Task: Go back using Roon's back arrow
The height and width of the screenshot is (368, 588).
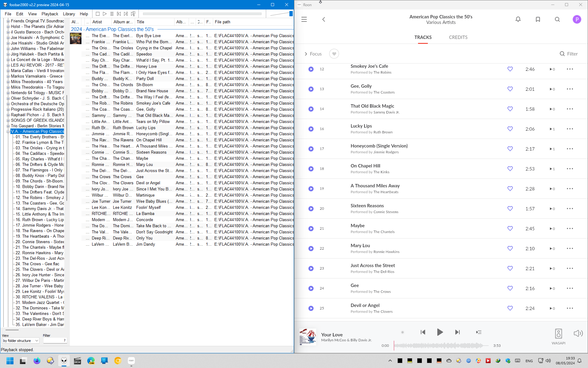Action: 324,19
